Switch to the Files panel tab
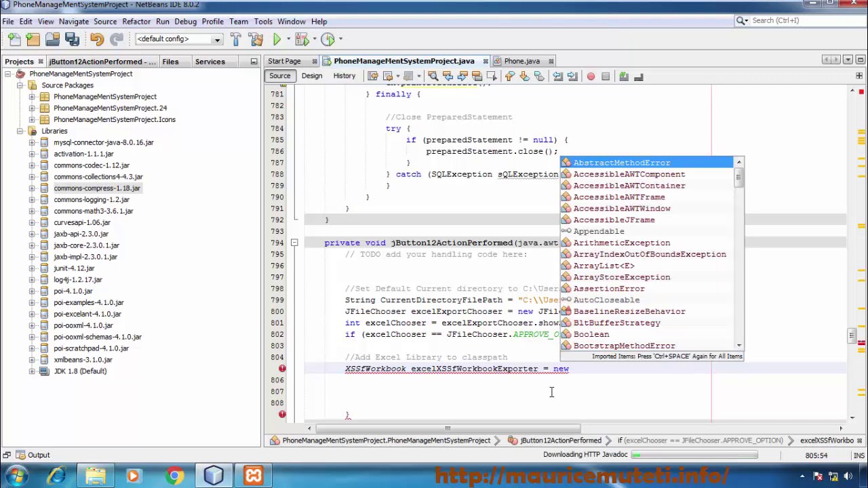Image resolution: width=868 pixels, height=488 pixels. tap(170, 62)
